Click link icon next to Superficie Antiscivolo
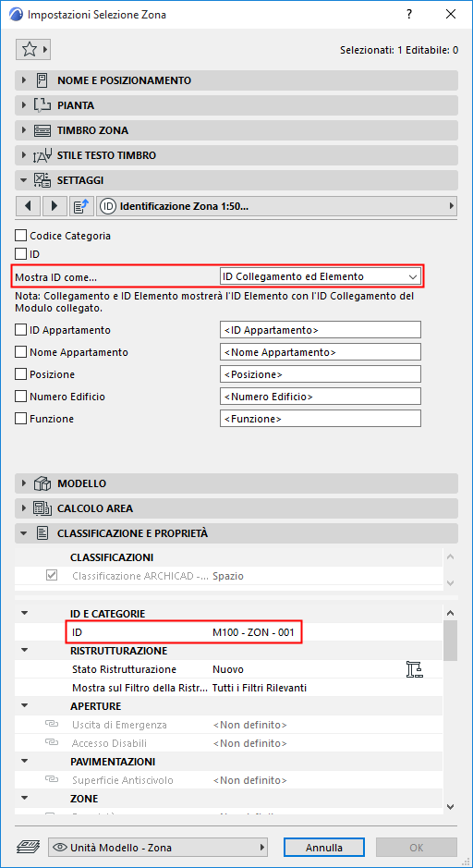 tap(52, 780)
